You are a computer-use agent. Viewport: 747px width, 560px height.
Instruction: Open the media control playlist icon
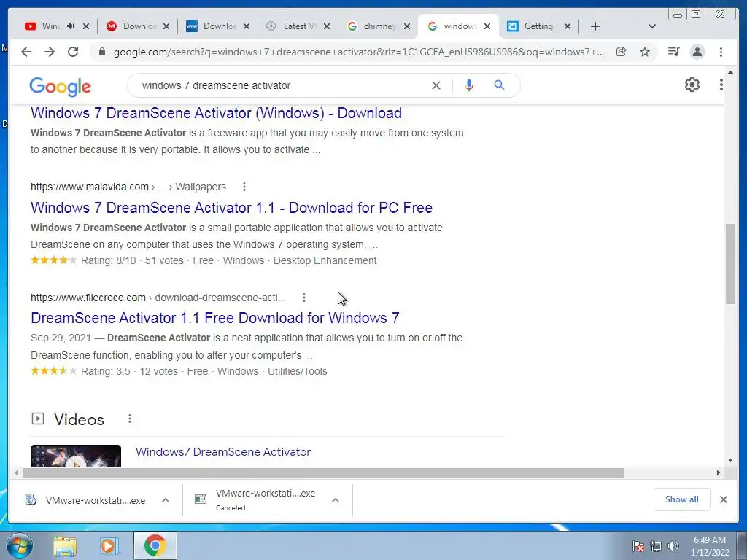click(x=673, y=52)
